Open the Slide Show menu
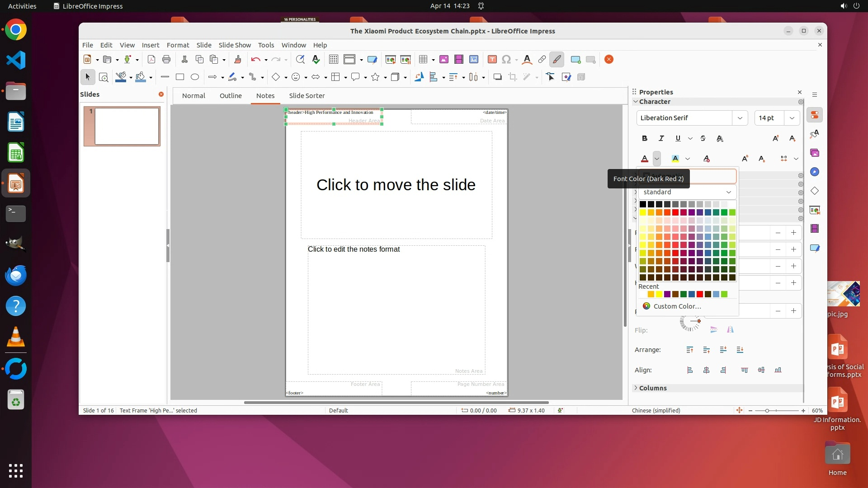Screen dimensions: 868x488 click(x=234, y=45)
